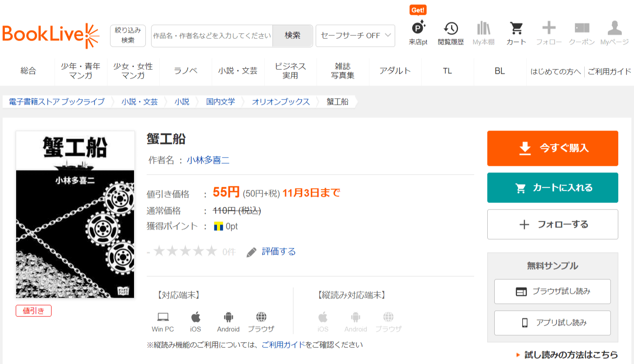Viewport: 634px width, 364px height.
Task: Click the pencil 評価する rating icon
Action: [x=252, y=252]
